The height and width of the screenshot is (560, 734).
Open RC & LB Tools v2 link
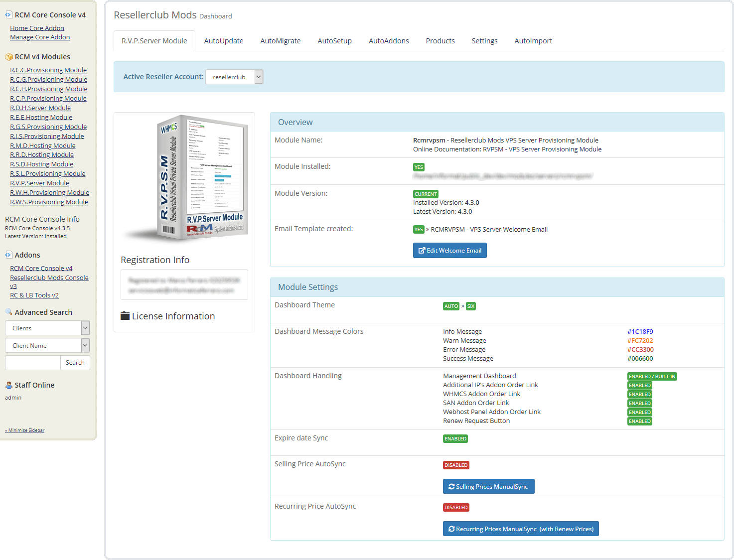click(34, 295)
